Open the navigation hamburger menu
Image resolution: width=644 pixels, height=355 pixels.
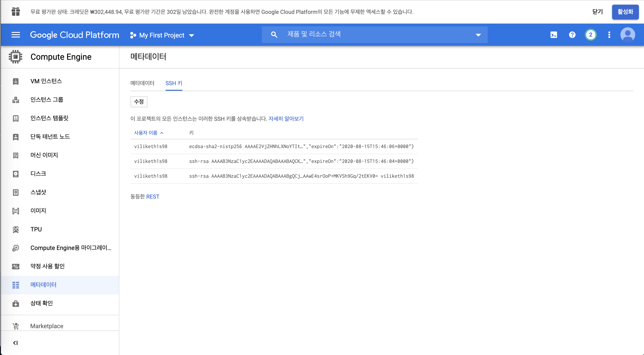15,35
